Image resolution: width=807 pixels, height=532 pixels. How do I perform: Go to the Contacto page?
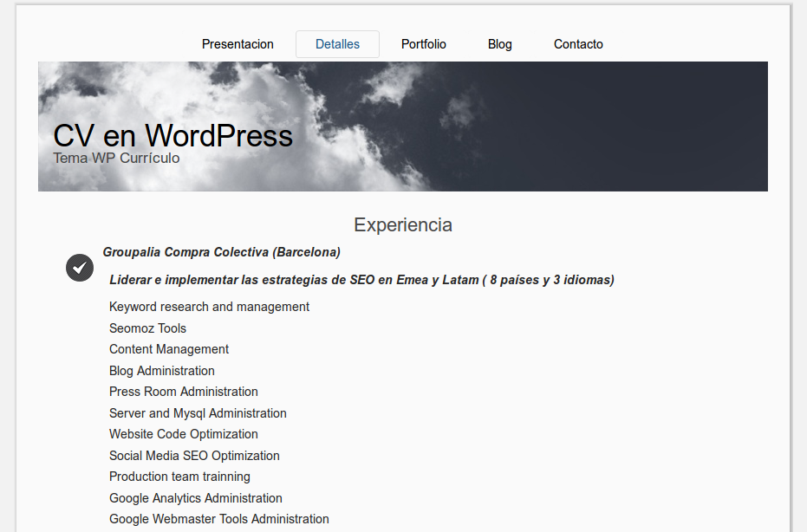[x=577, y=43]
